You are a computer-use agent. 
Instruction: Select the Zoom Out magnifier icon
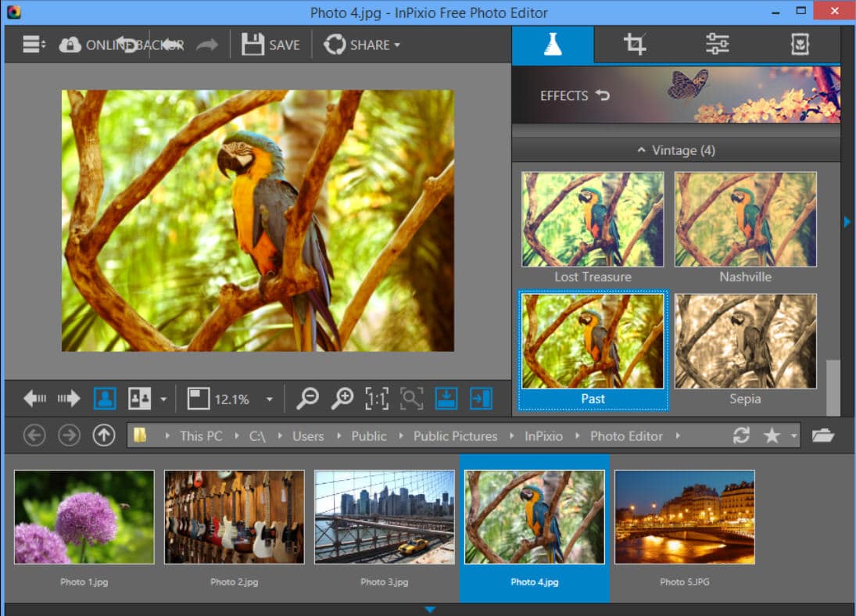[307, 398]
